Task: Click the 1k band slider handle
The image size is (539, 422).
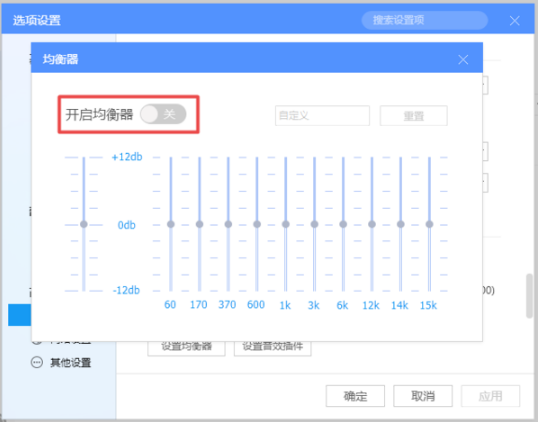Action: 286,224
